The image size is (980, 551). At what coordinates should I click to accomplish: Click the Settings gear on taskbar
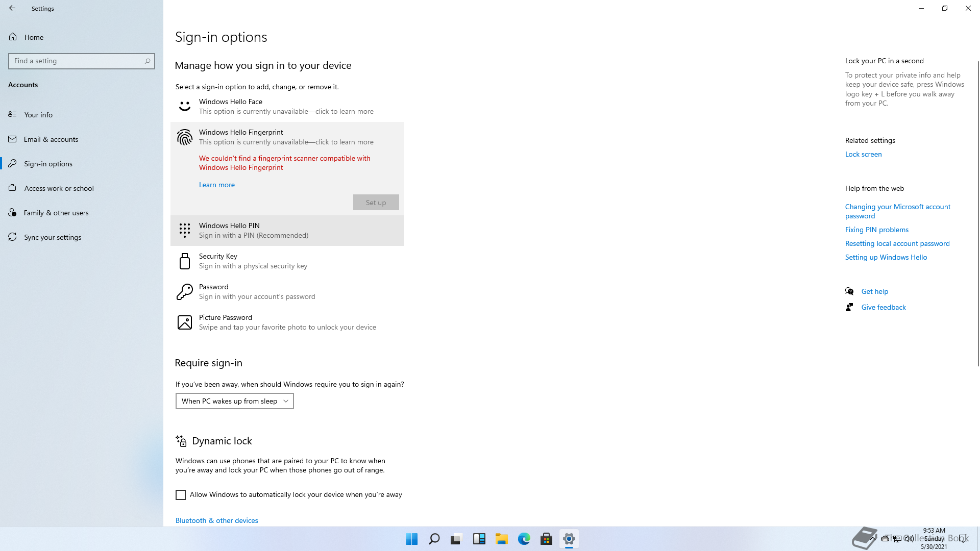(x=569, y=539)
